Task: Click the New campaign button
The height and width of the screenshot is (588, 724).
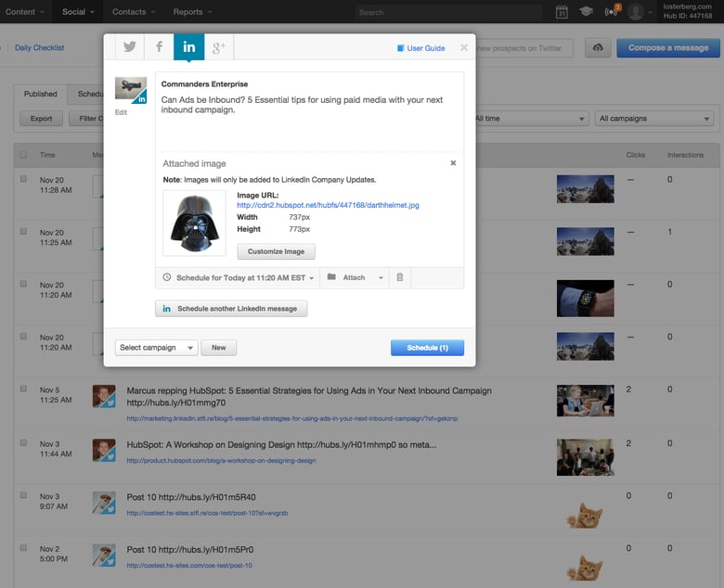Action: (219, 347)
